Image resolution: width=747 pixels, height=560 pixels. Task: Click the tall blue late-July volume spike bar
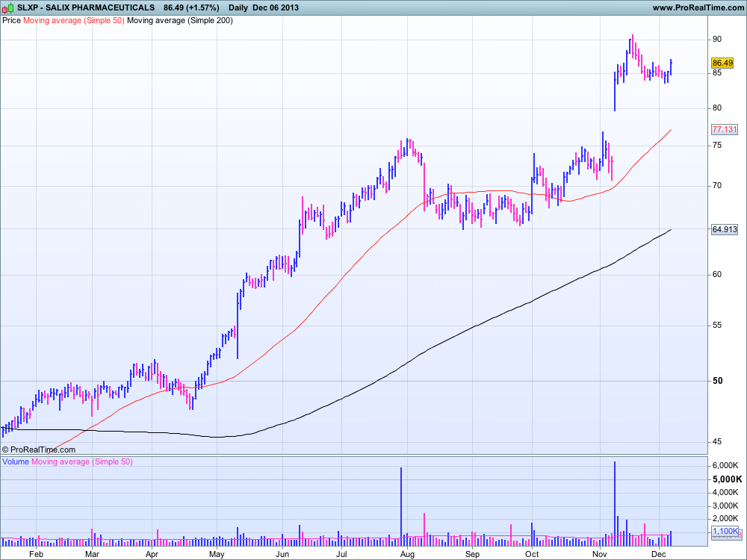click(x=401, y=507)
